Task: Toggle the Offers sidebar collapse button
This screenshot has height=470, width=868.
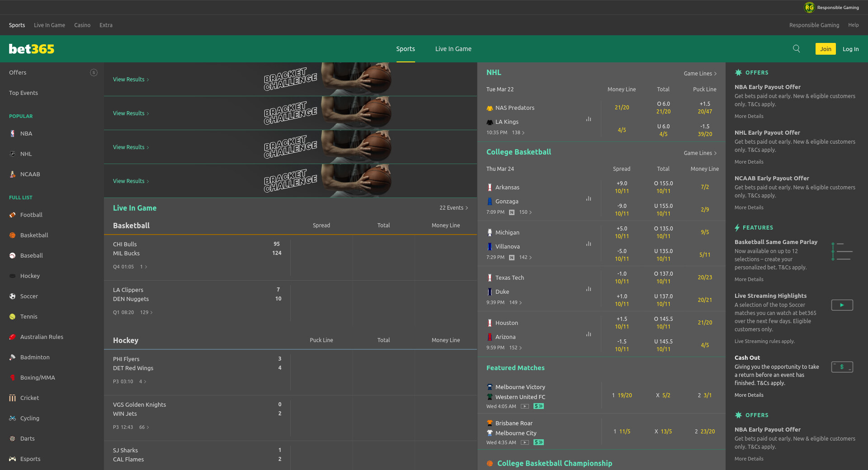Action: click(x=94, y=72)
